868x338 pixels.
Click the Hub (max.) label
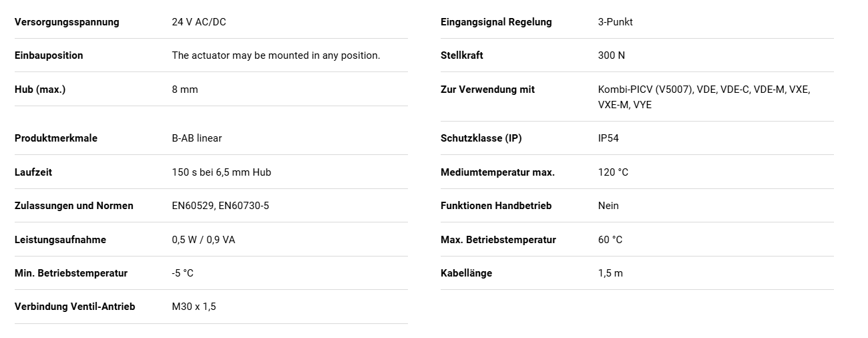40,90
